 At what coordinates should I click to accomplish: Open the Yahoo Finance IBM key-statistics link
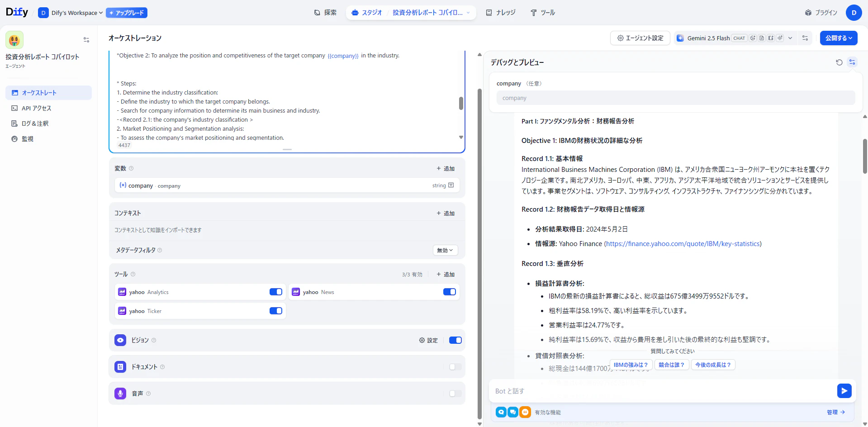(683, 243)
